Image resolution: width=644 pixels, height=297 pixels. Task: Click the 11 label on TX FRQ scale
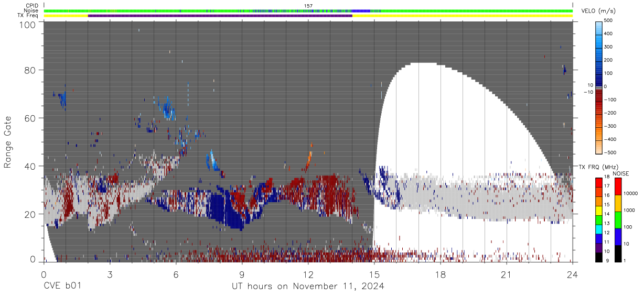tap(607, 242)
